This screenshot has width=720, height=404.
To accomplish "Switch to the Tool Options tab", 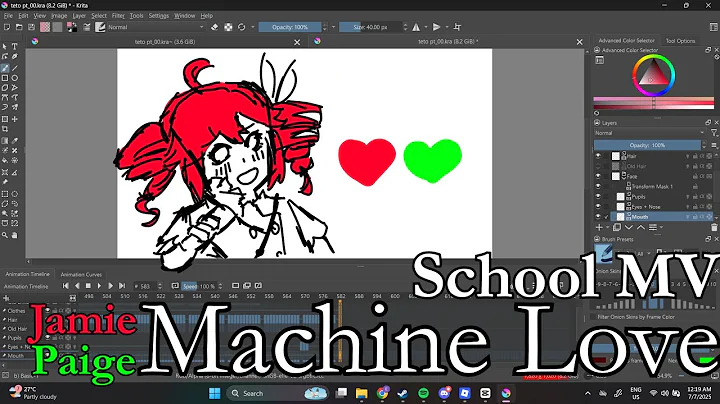I will click(680, 41).
